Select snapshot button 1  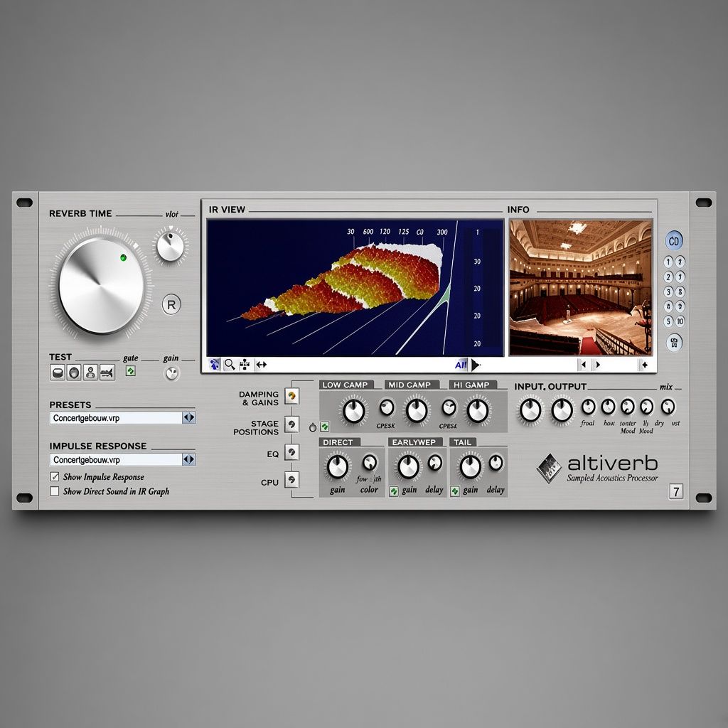click(x=668, y=262)
